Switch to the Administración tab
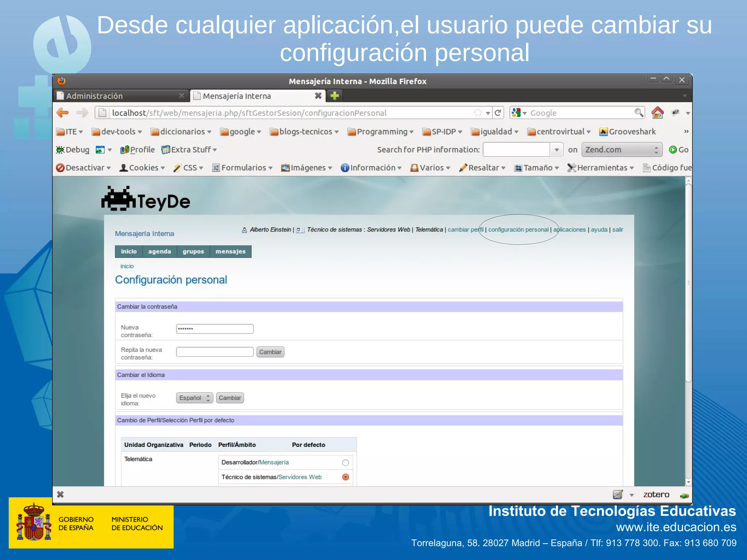This screenshot has width=747, height=560. tap(121, 96)
